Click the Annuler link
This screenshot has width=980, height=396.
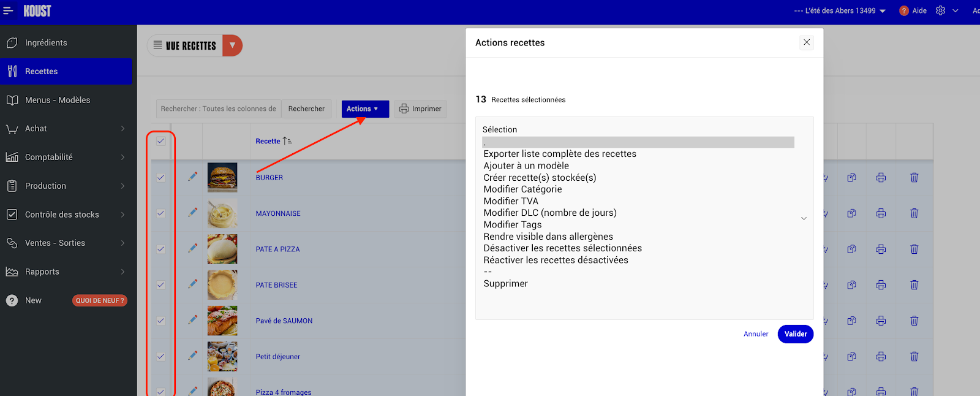(x=755, y=334)
